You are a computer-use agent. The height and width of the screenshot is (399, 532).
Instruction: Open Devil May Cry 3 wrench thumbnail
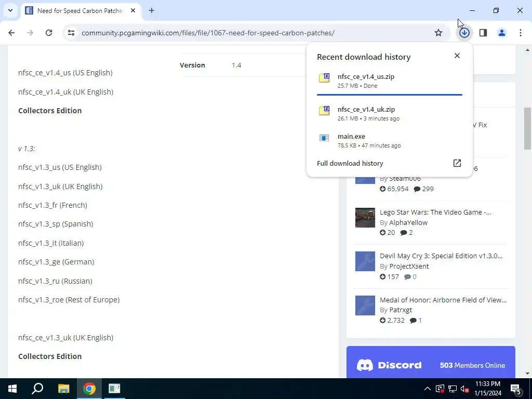pos(365,261)
